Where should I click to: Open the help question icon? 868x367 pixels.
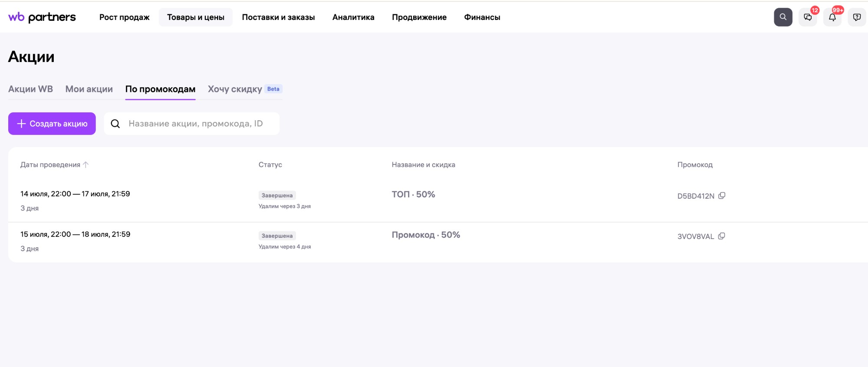click(x=857, y=17)
